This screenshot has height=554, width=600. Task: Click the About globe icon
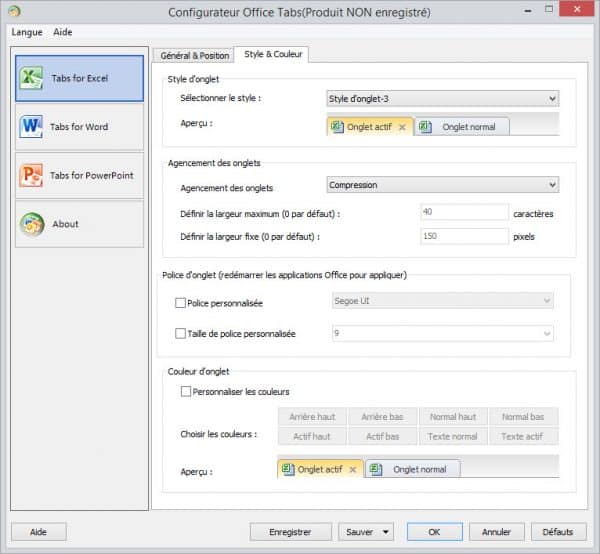click(x=32, y=224)
